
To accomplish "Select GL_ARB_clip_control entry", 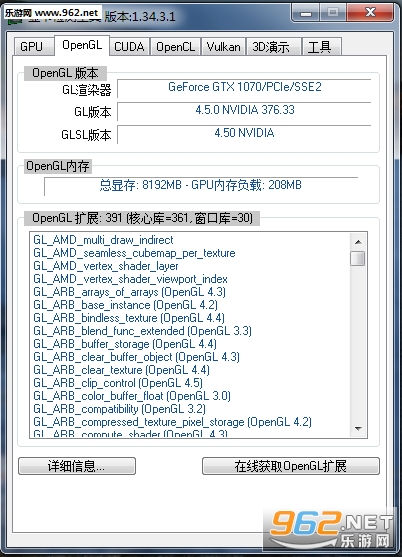I will pyautogui.click(x=118, y=383).
